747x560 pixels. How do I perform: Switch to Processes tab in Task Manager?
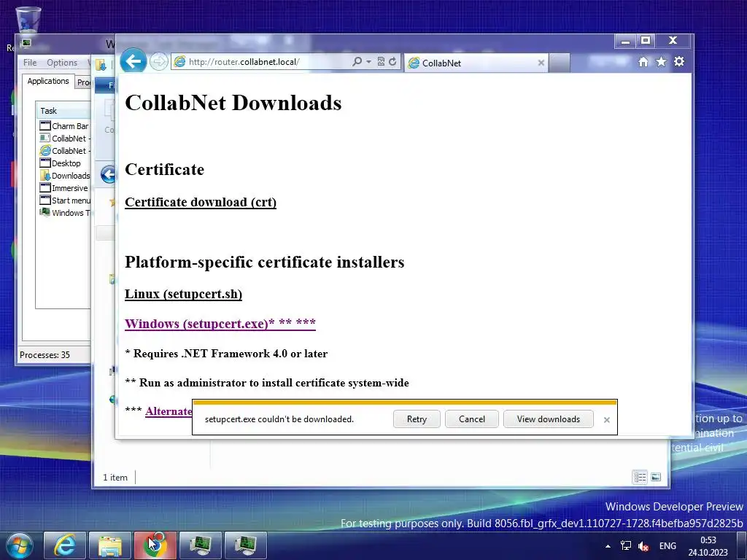(83, 82)
